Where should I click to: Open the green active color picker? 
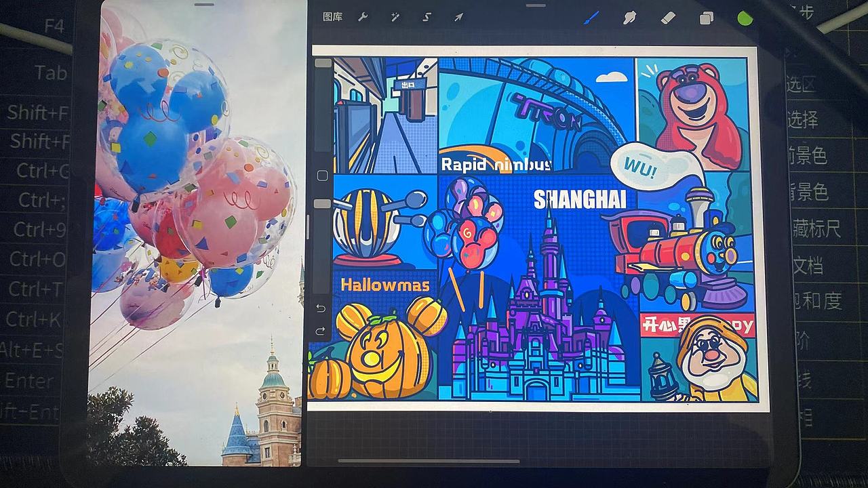(745, 18)
